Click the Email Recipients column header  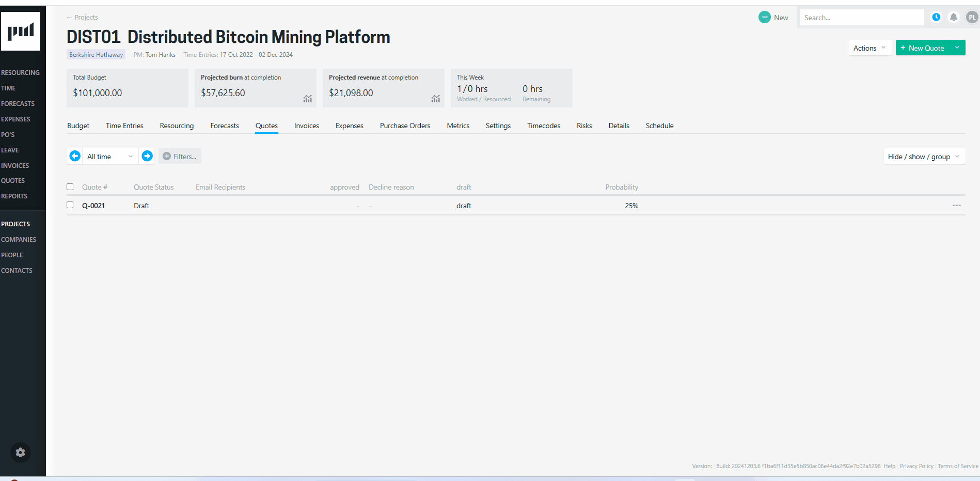pos(220,187)
